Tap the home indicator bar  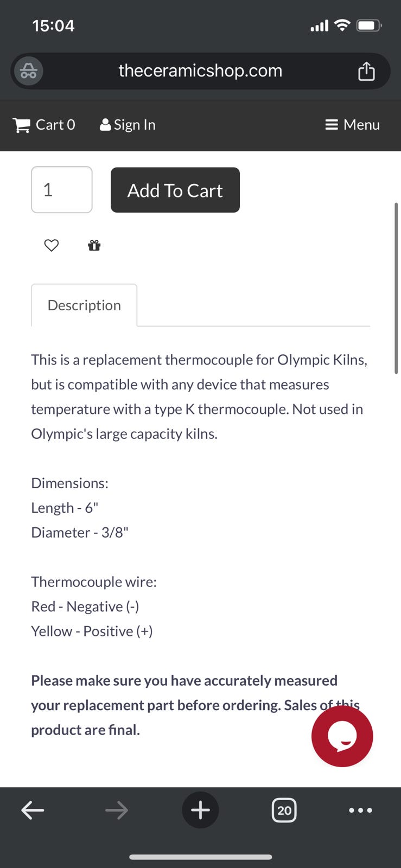[x=200, y=857]
